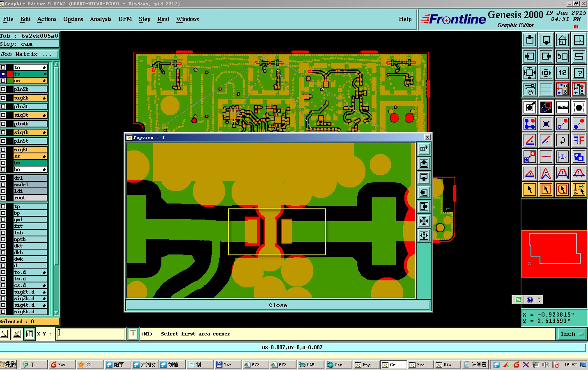Click the Help menu button
This screenshot has width=588, height=370.
[405, 19]
